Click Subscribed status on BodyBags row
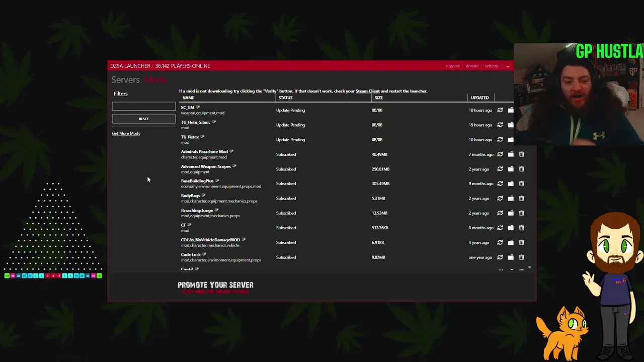Image resolution: width=644 pixels, height=362 pixels. click(286, 198)
